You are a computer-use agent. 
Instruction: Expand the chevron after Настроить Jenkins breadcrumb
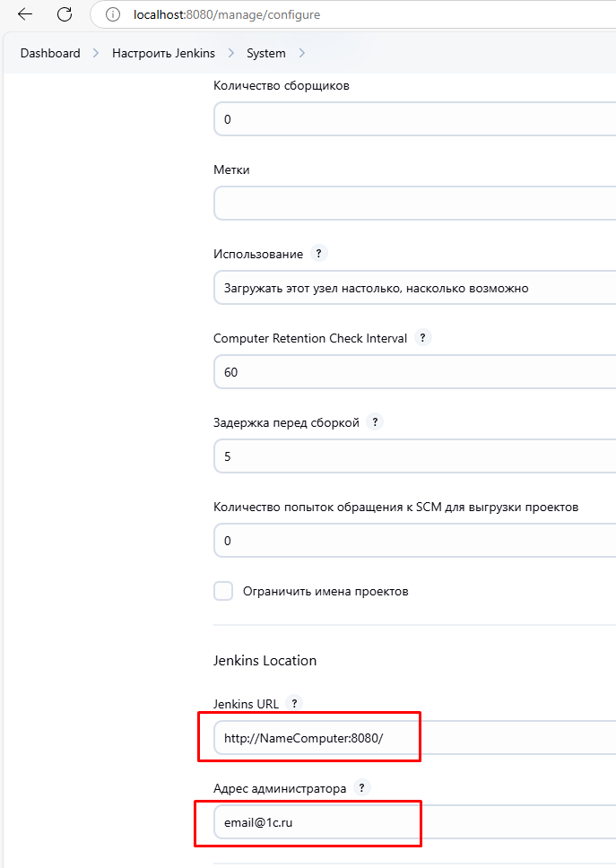pos(231,54)
